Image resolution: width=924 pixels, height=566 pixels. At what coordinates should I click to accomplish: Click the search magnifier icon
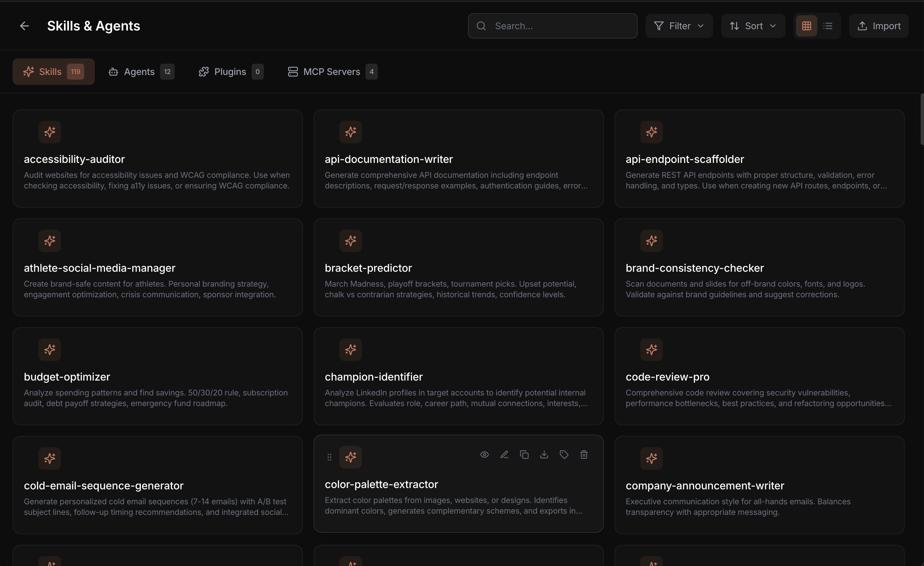coord(481,26)
